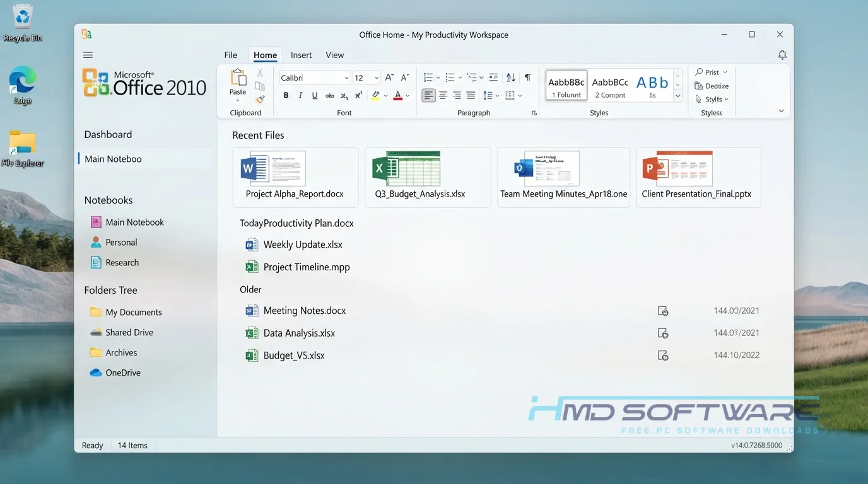868x484 pixels.
Task: Toggle bold formatting
Action: pyautogui.click(x=286, y=96)
